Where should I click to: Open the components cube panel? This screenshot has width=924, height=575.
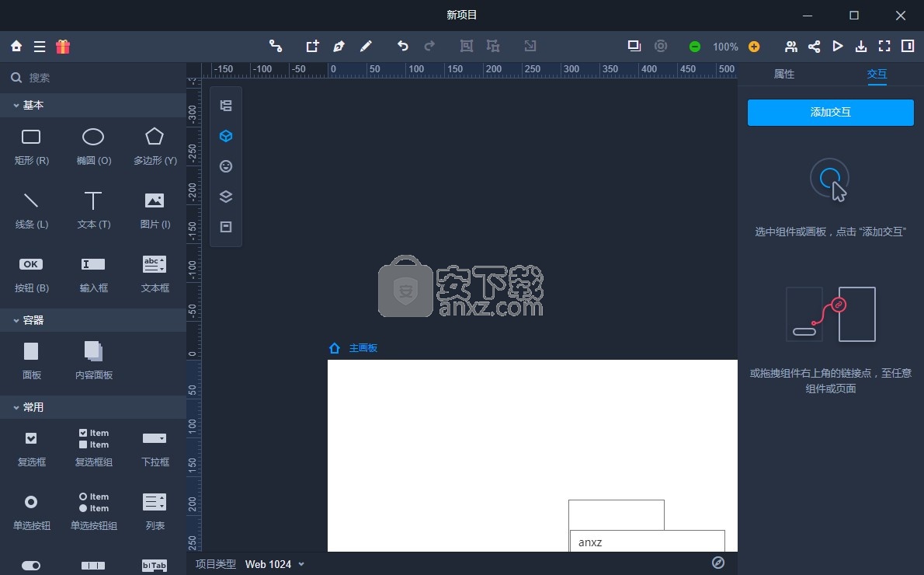pyautogui.click(x=226, y=136)
